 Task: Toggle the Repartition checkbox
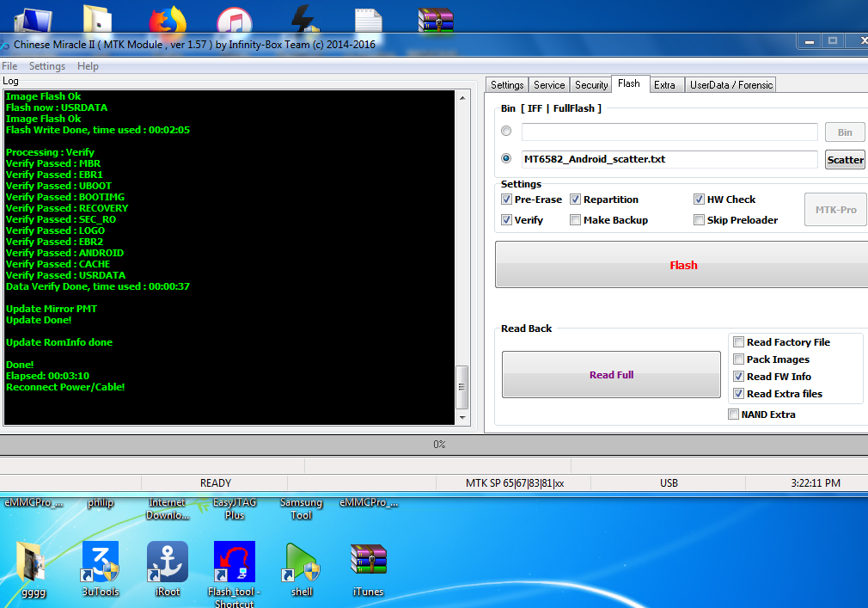pyautogui.click(x=575, y=200)
